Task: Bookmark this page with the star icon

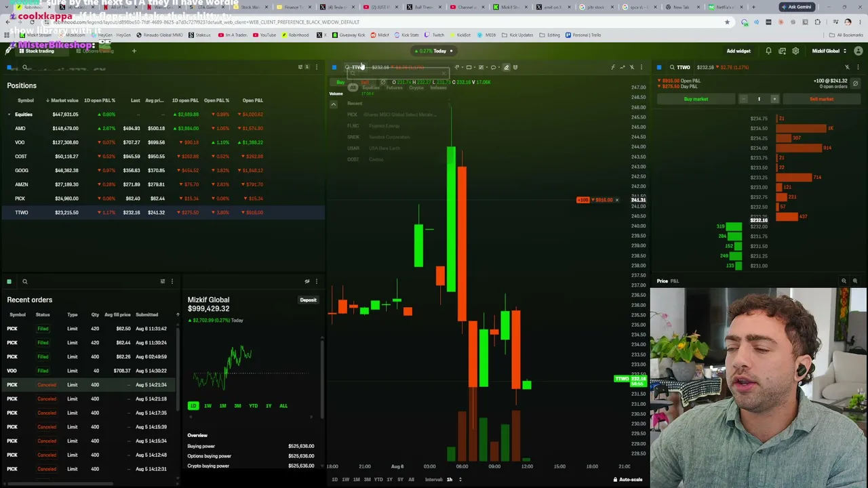Action: pos(727,22)
